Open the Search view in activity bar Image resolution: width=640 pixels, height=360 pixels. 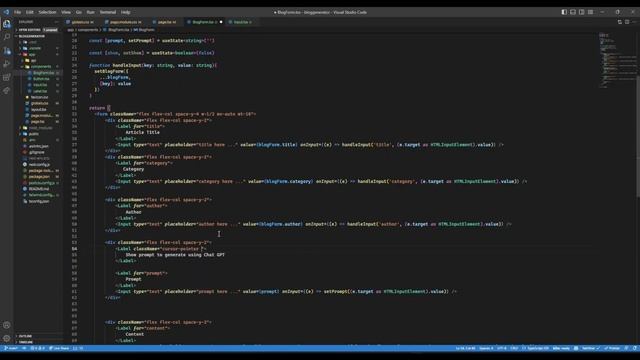pyautogui.click(x=7, y=37)
